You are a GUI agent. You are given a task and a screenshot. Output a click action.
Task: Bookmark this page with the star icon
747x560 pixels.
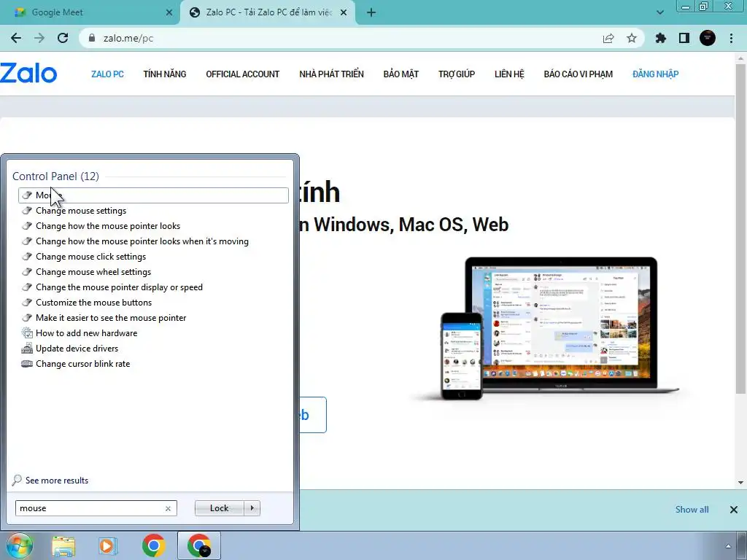coord(632,38)
